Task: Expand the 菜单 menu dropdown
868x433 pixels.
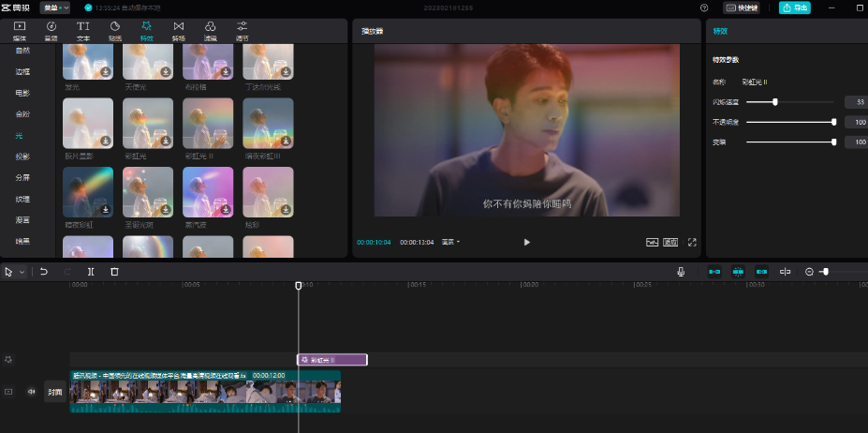Action: (x=55, y=7)
